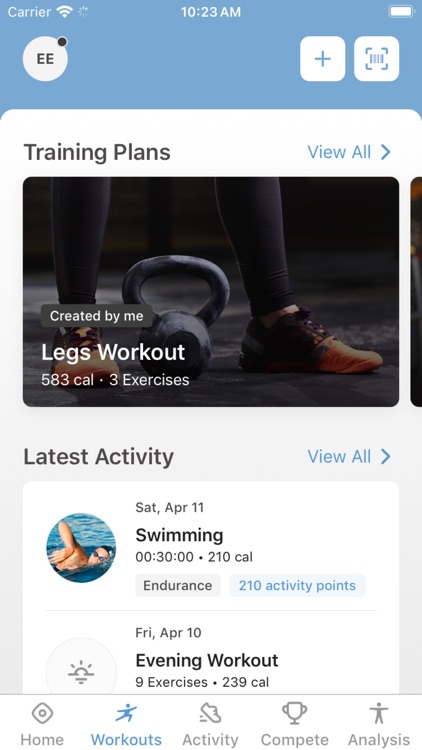Select the Endurance tag
The width and height of the screenshot is (422, 750).
click(178, 585)
